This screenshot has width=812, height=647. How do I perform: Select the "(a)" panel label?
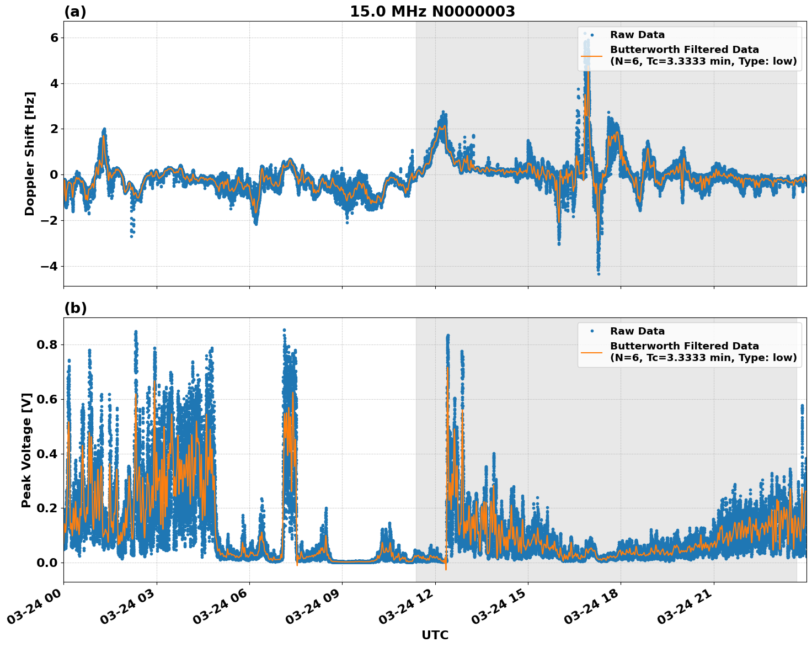(x=75, y=12)
